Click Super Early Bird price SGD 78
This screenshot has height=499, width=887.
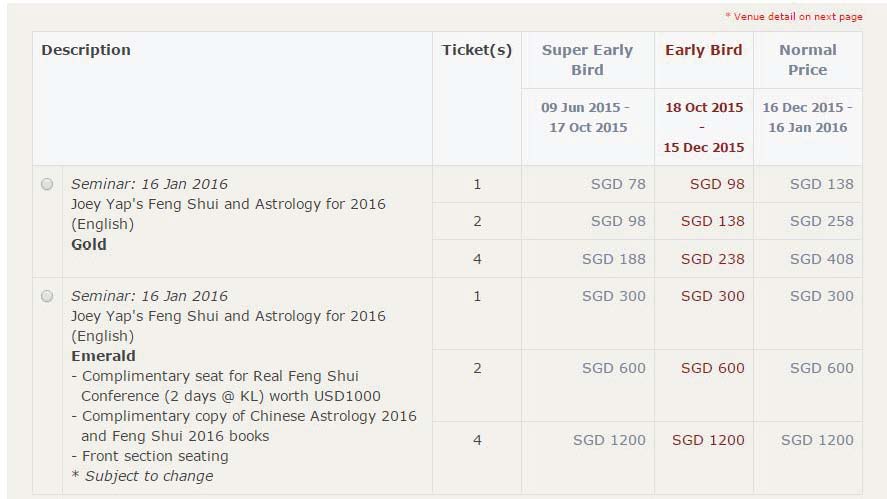(x=618, y=184)
